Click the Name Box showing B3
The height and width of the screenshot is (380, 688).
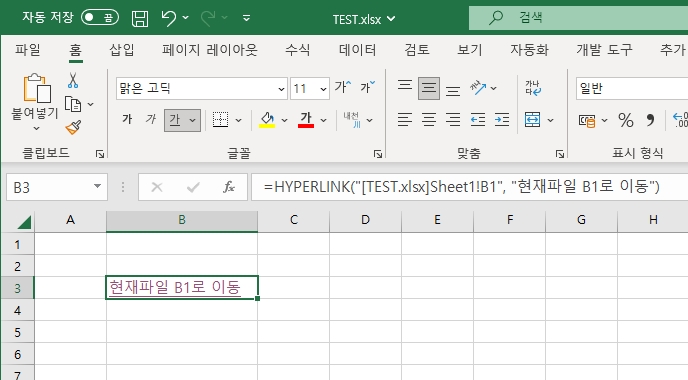(57, 187)
